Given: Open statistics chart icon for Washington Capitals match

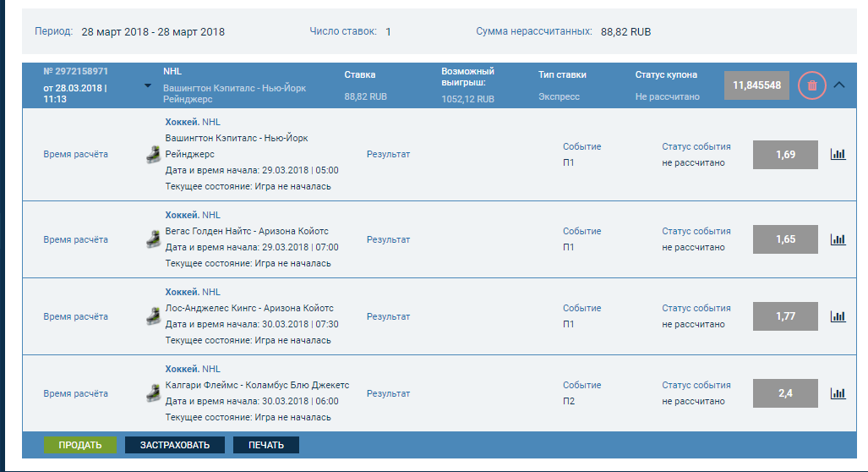Looking at the screenshot, I should [x=838, y=155].
